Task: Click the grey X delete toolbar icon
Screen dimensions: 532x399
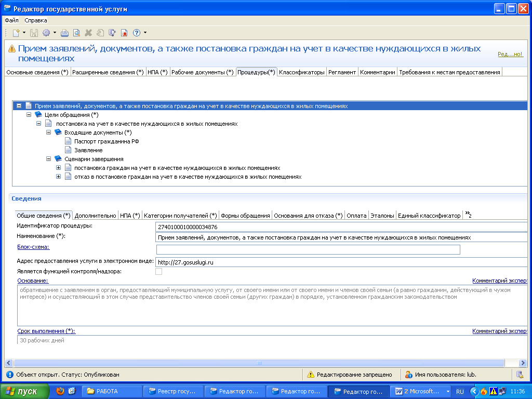Action: pyautogui.click(x=88, y=33)
